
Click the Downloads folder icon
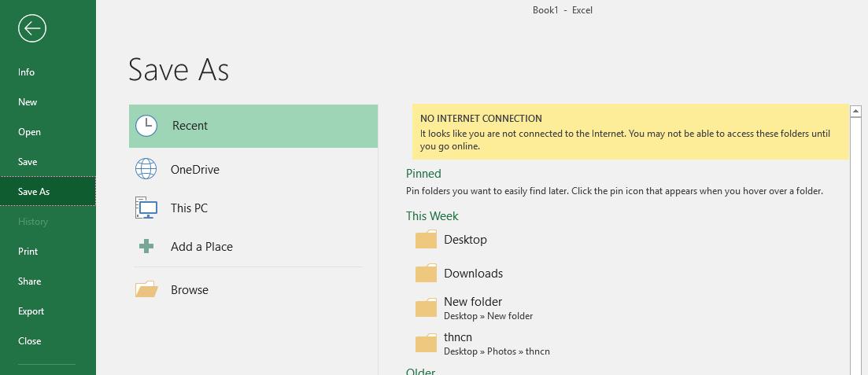click(427, 274)
